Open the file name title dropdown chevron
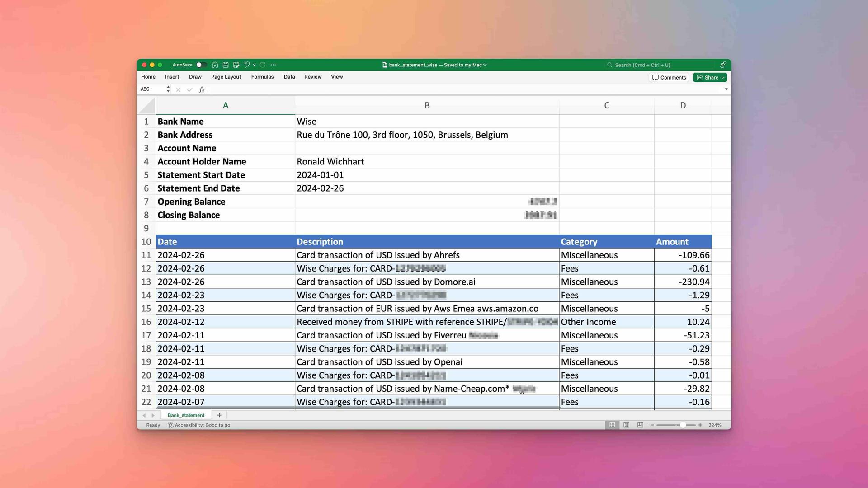 point(485,65)
